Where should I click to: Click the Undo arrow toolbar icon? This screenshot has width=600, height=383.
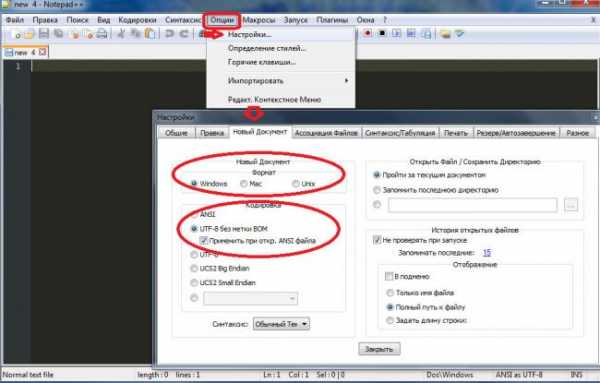(169, 34)
